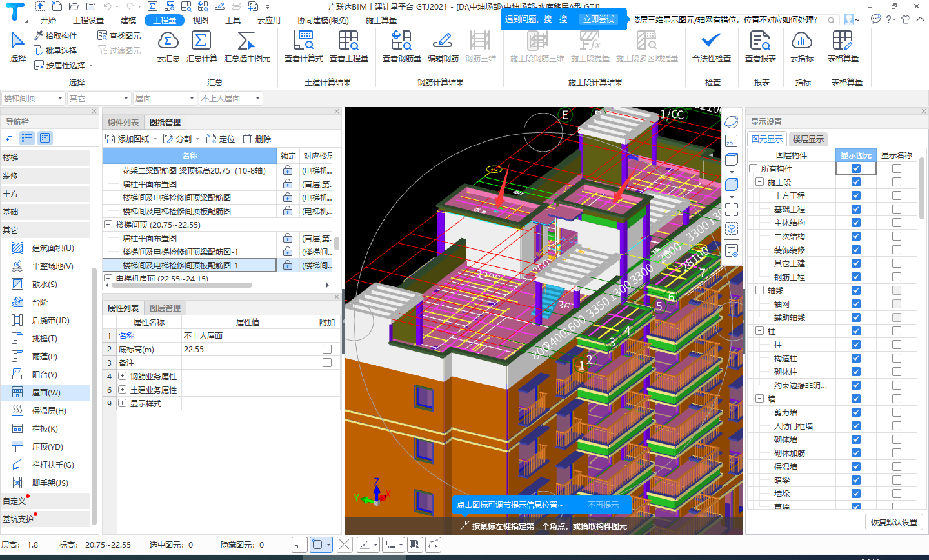Screen dimensions: 929x560
Task: Open 查看报表 report viewer
Action: tap(760, 46)
